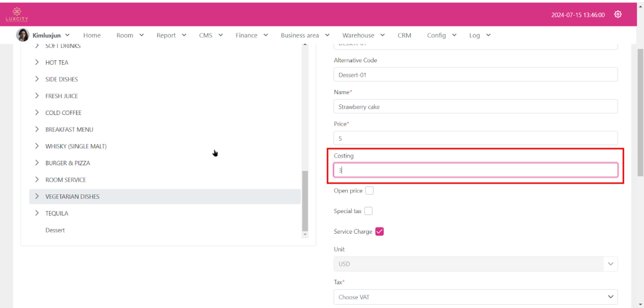The height and width of the screenshot is (308, 644).
Task: Expand the HOT TEA category arrow
Action: [37, 63]
